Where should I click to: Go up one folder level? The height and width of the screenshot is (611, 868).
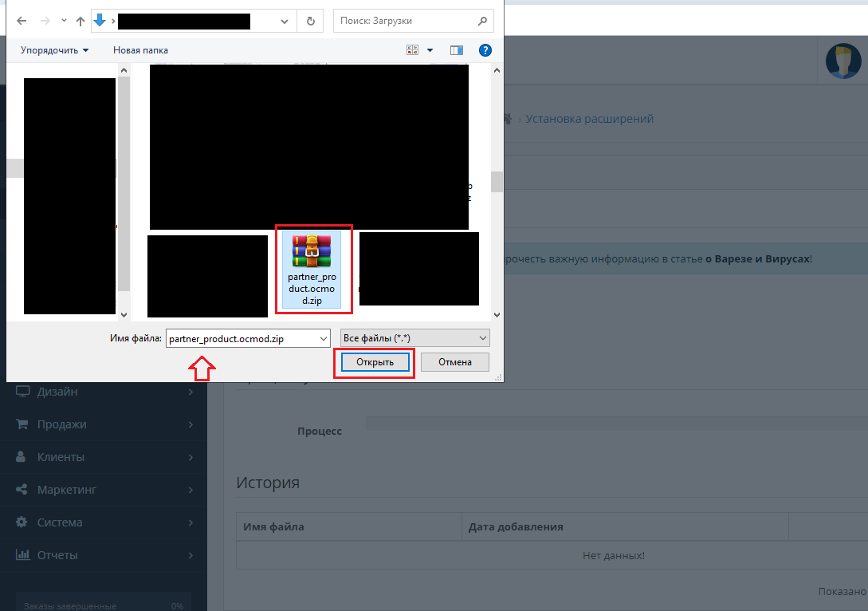[x=80, y=21]
